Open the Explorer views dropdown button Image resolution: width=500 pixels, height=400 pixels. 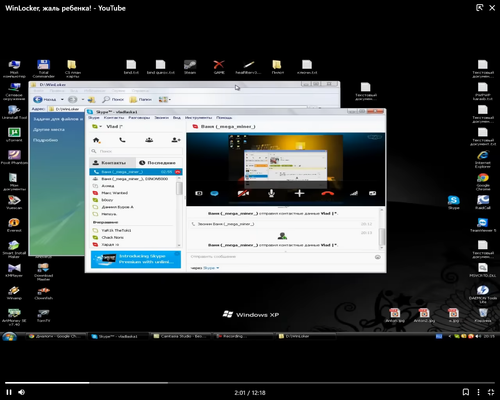tap(165, 99)
